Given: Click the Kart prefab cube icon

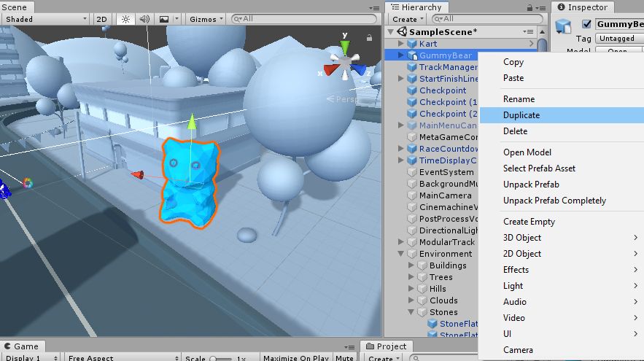Looking at the screenshot, I should click(411, 44).
